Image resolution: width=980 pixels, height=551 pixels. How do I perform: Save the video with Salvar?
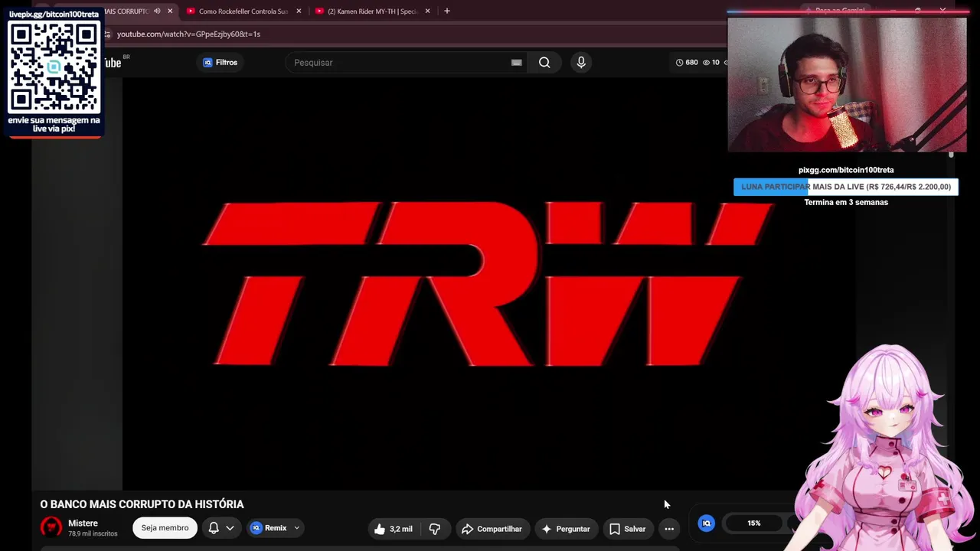pos(628,529)
